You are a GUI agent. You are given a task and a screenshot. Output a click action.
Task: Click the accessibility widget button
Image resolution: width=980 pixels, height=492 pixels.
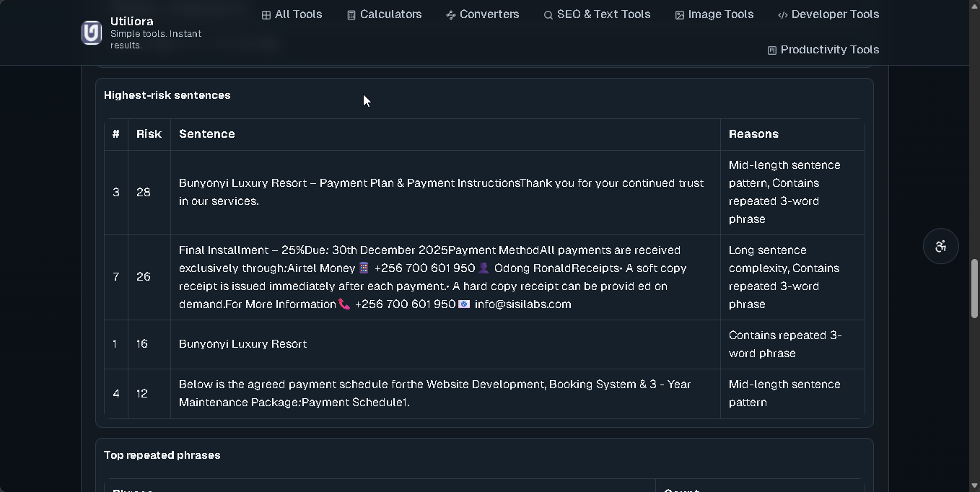click(x=941, y=246)
